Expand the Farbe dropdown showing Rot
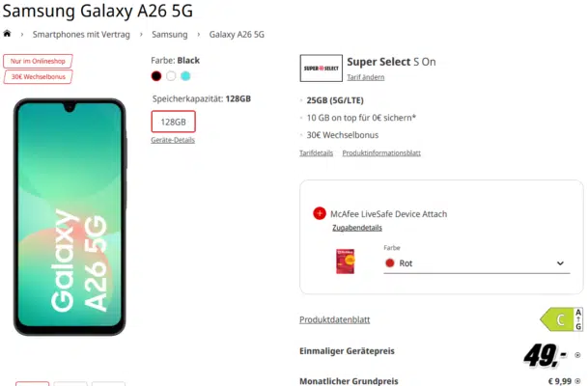 (477, 263)
